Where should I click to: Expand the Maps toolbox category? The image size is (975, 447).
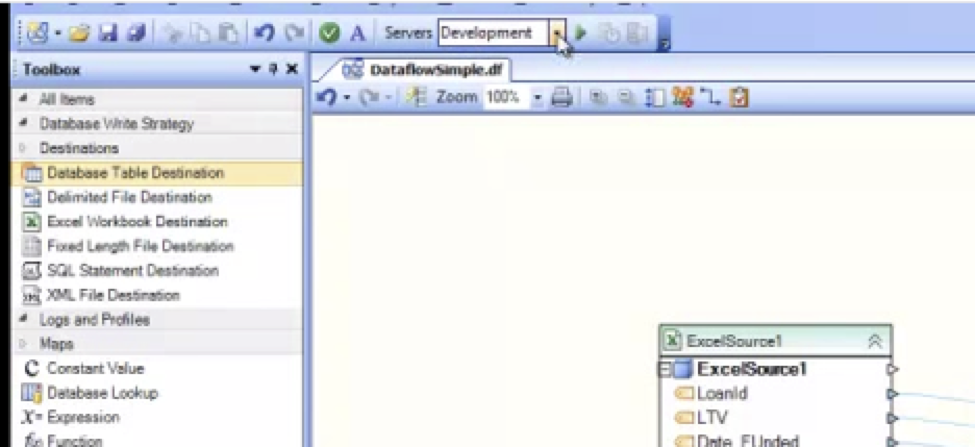[x=23, y=344]
